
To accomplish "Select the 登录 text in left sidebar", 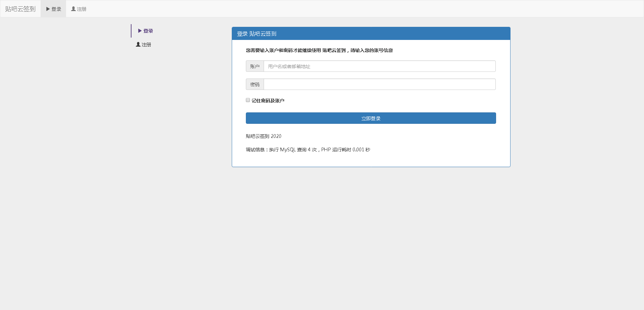I will [x=148, y=31].
